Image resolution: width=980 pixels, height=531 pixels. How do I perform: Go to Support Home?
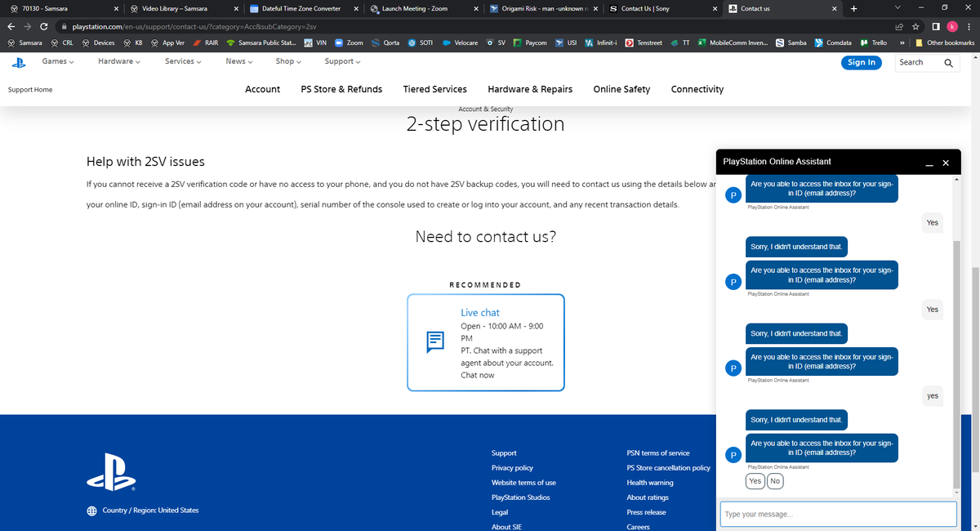coord(30,89)
